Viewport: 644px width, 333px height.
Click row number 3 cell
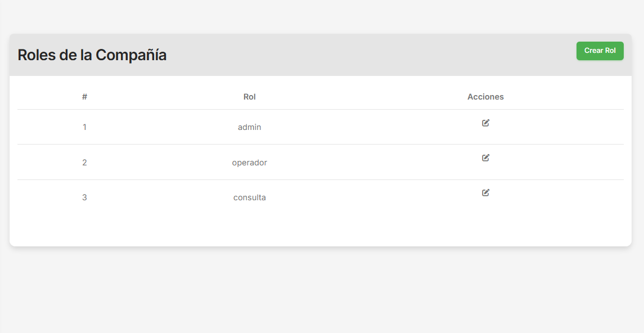pos(84,197)
